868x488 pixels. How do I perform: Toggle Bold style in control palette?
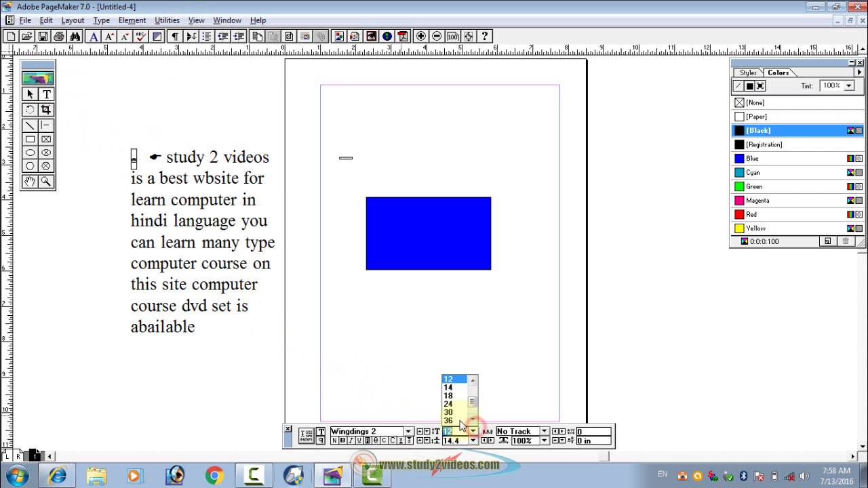coord(342,441)
